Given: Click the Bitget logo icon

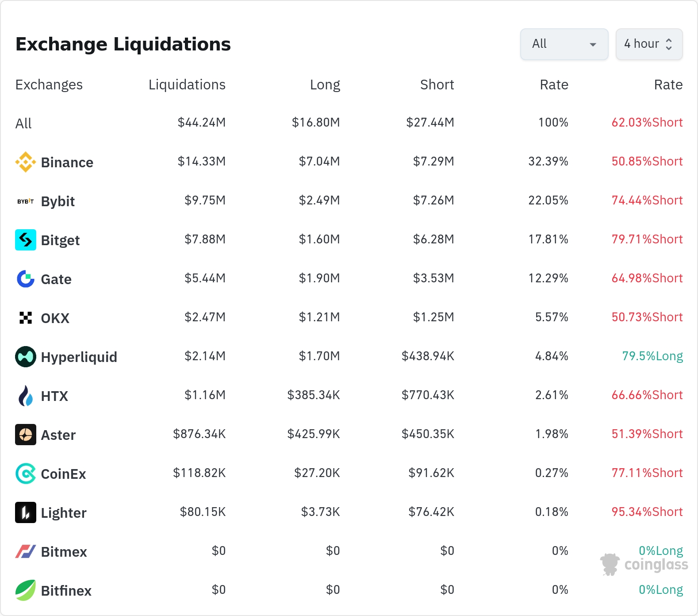Looking at the screenshot, I should tap(26, 240).
